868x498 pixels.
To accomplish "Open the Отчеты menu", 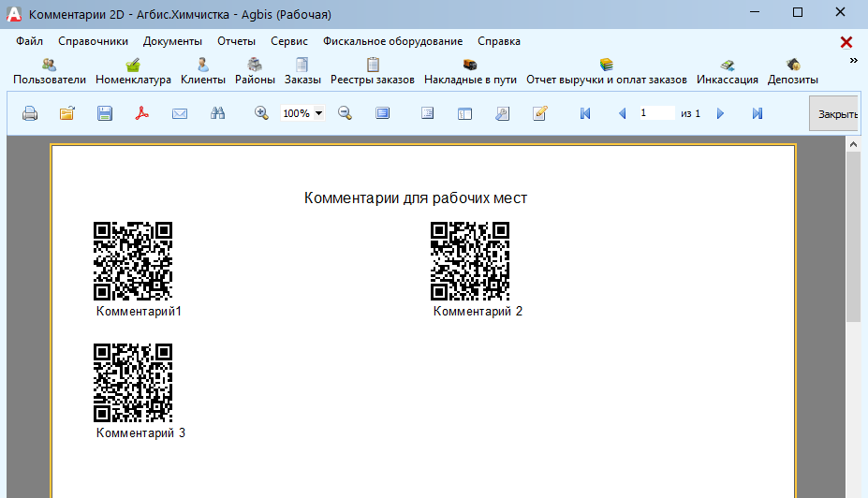I will tap(236, 41).
